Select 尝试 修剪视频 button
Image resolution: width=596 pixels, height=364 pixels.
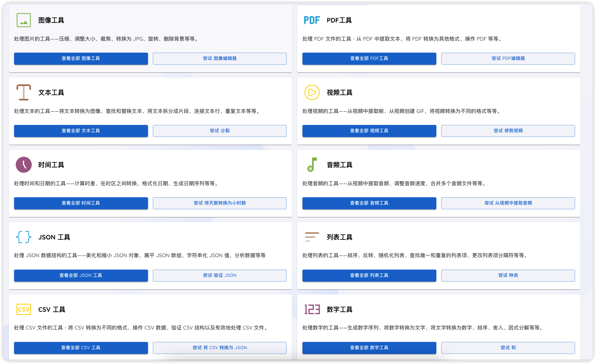pos(508,131)
